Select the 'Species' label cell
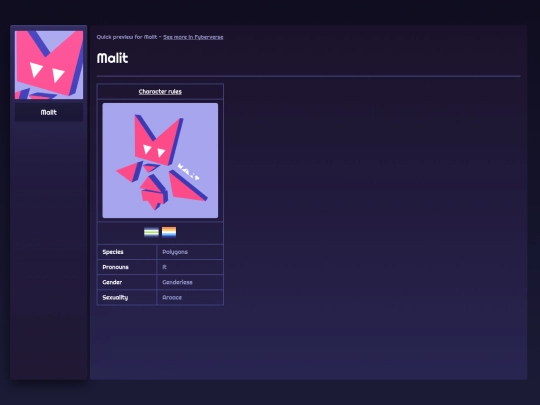Image resolution: width=540 pixels, height=405 pixels. tap(127, 252)
